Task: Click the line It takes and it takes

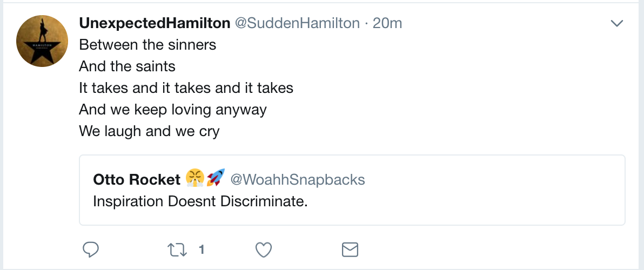Action: 186,87
